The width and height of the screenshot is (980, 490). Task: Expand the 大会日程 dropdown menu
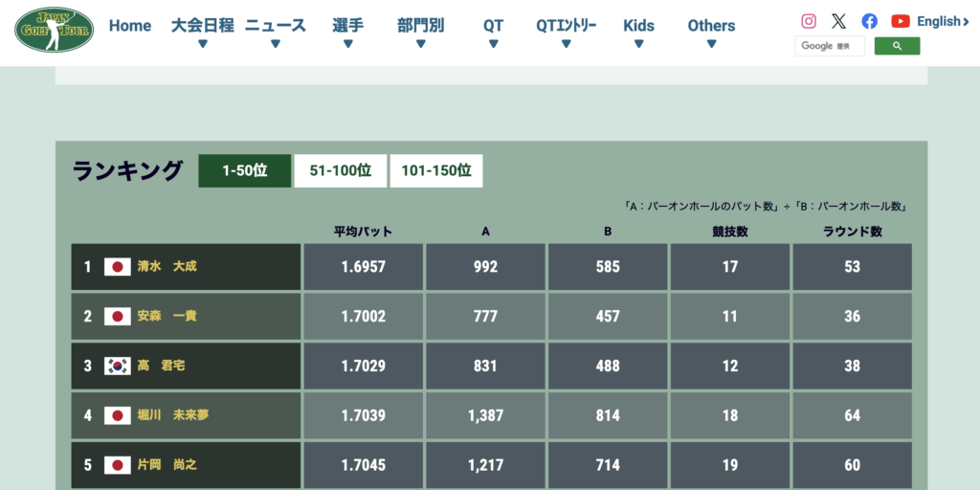[202, 32]
